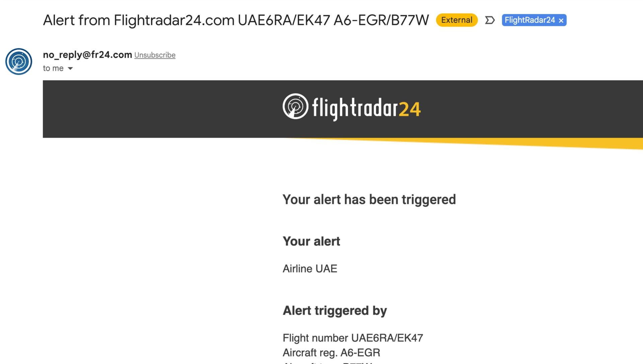Viewport: 643px width, 364px height.
Task: Remove the FlightRadar24 label with x
Action: pyautogui.click(x=561, y=21)
